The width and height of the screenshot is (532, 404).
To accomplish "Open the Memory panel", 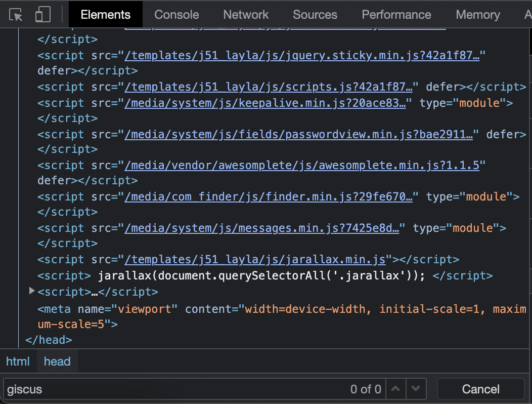I will [477, 14].
